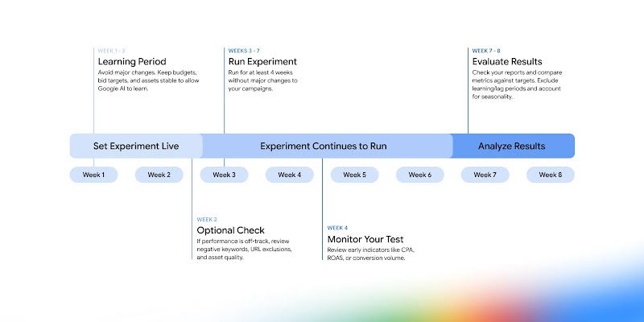The width and height of the screenshot is (644, 322).
Task: Select the Week 7 pill
Action: [x=485, y=175]
